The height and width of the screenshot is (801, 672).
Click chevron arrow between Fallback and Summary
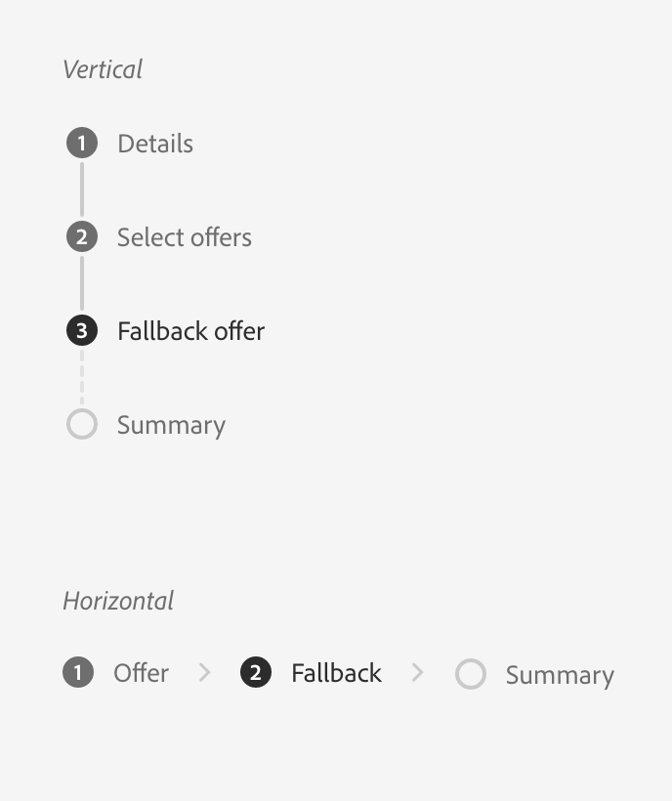418,672
